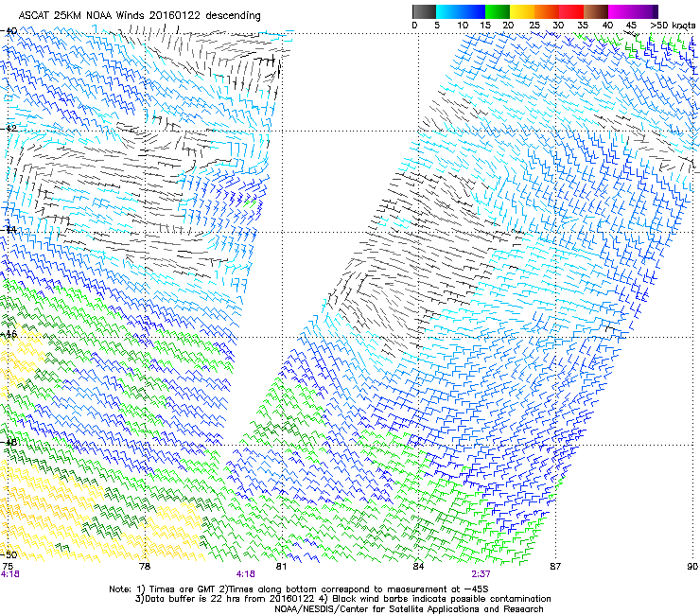Image resolution: width=700 pixels, height=615 pixels.
Task: Click the latitude label '-46'
Action: click(x=9, y=334)
